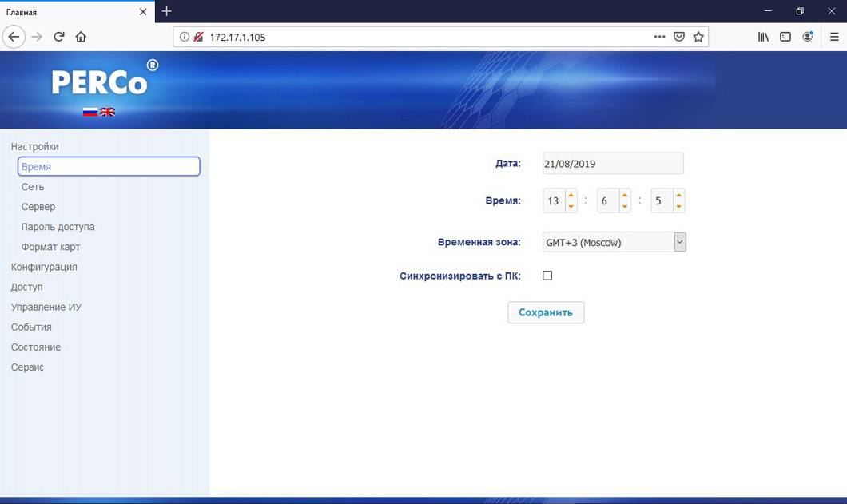This screenshot has width=847, height=504.
Task: Switch interface to English flag language
Action: coord(107,112)
